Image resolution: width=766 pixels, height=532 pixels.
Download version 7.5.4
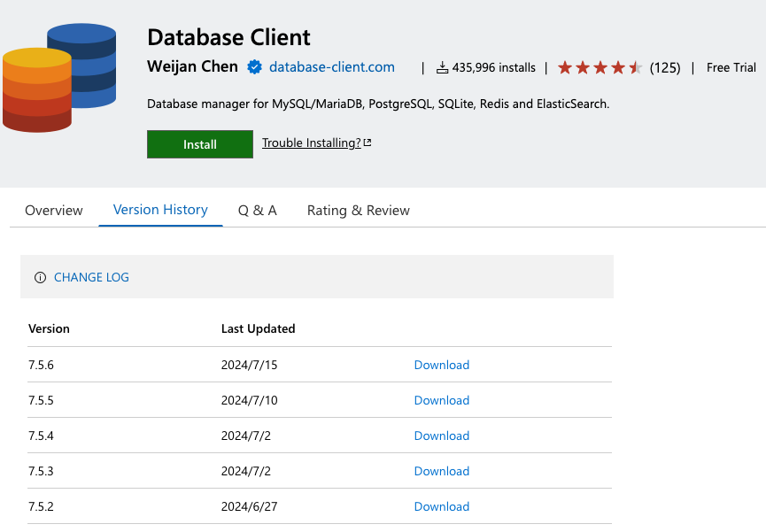coord(442,436)
